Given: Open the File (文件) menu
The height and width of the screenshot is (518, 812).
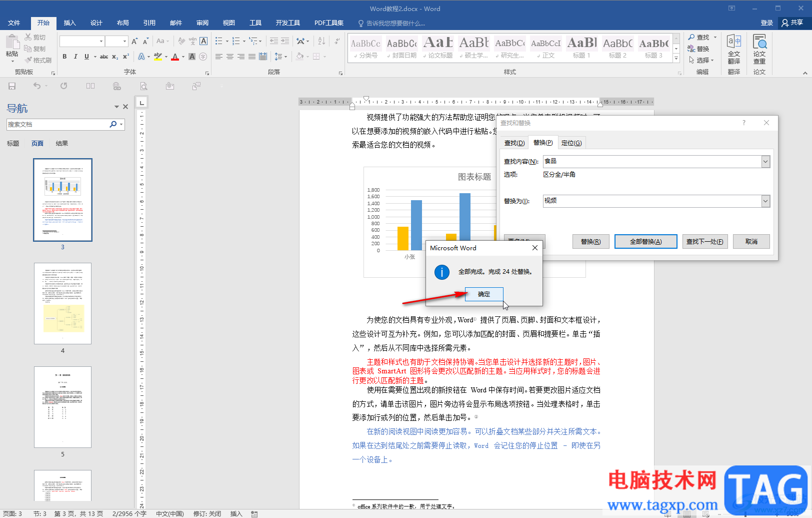Looking at the screenshot, I should [x=14, y=23].
